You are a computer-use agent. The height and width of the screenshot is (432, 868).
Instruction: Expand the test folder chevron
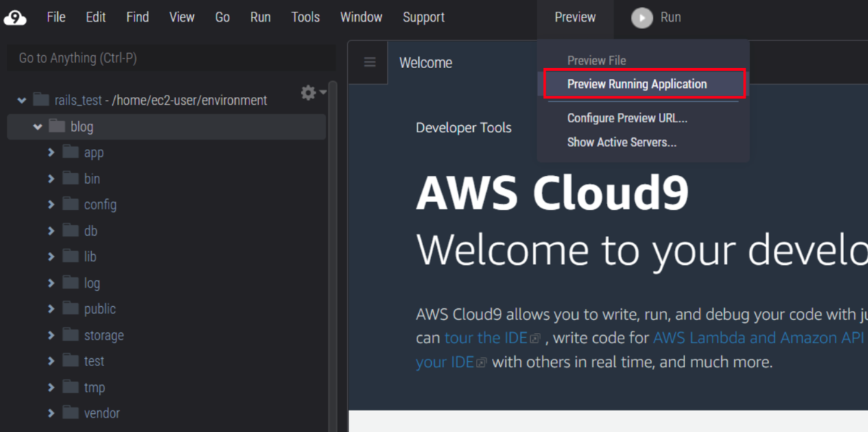click(51, 360)
